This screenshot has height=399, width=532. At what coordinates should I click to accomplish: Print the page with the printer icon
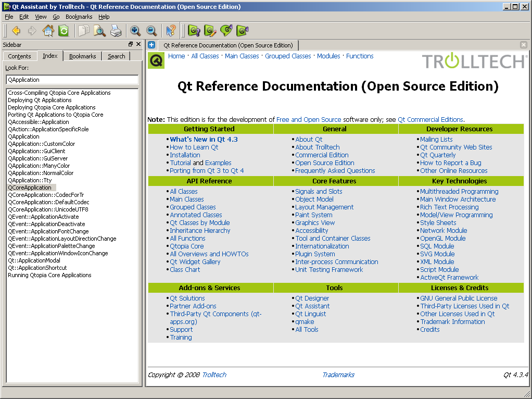pos(116,31)
